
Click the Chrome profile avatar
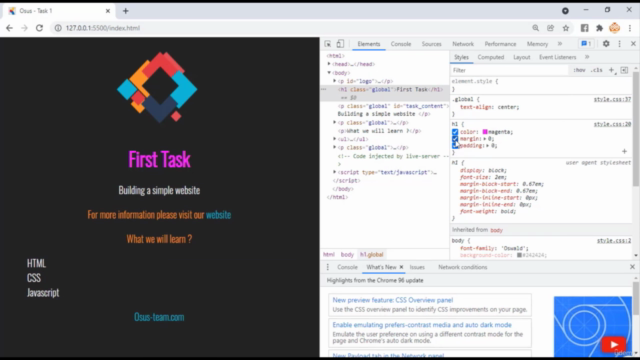pyautogui.click(x=614, y=28)
